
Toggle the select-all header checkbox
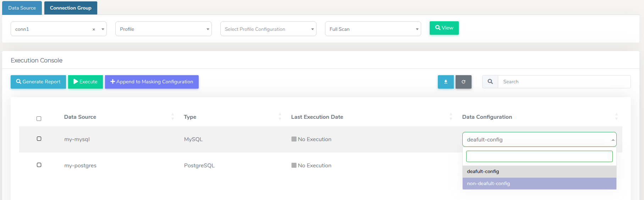coord(39,118)
